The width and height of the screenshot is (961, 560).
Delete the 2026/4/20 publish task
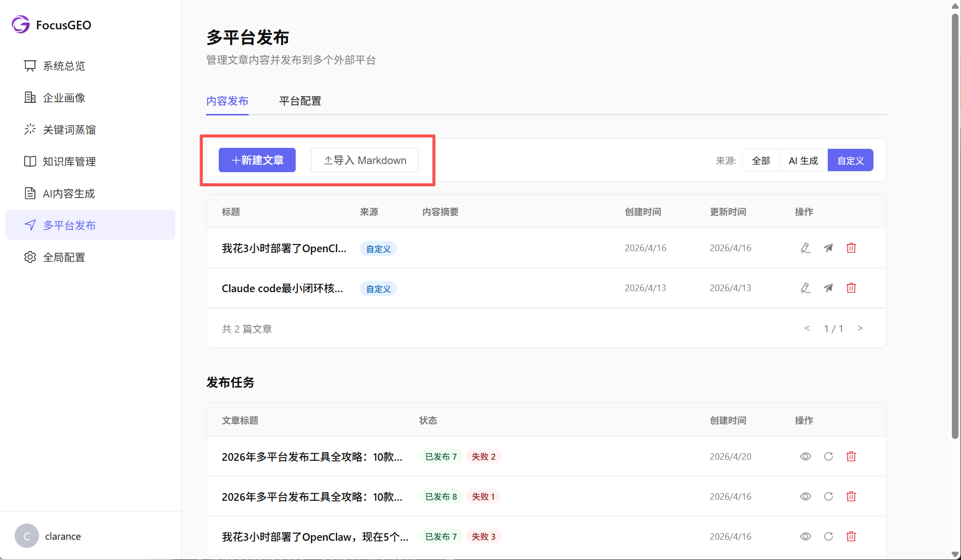point(851,456)
